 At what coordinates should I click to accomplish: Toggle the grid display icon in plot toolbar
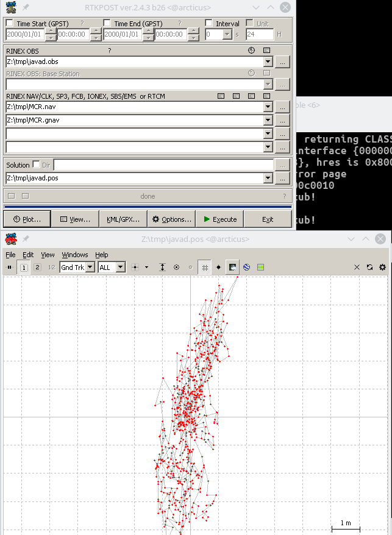coord(205,267)
